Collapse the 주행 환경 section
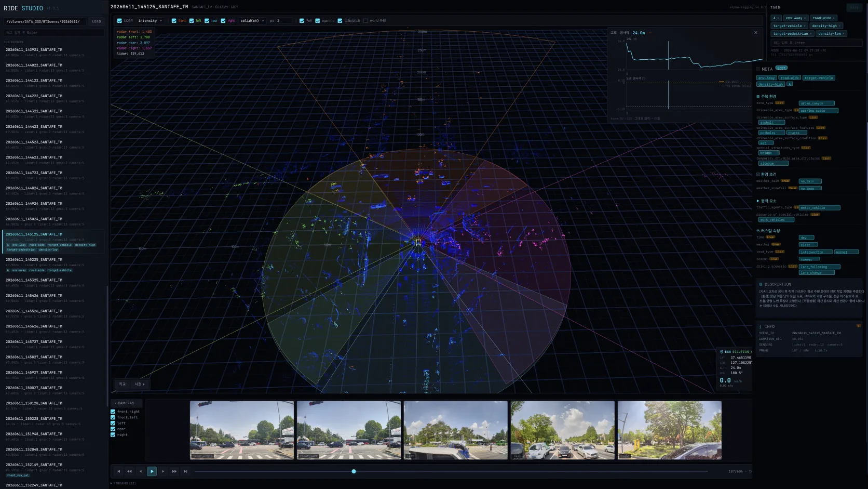The image size is (868, 489). pos(766,97)
